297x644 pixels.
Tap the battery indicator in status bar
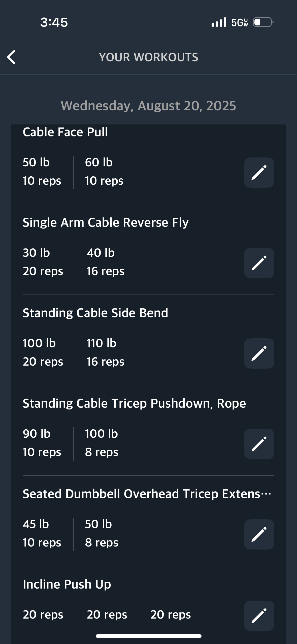click(263, 22)
